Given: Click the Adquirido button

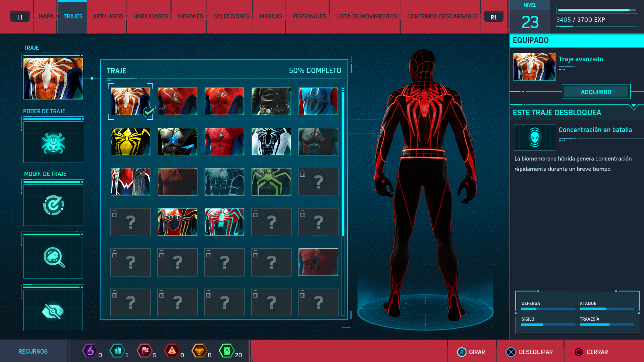Looking at the screenshot, I should pyautogui.click(x=596, y=92).
